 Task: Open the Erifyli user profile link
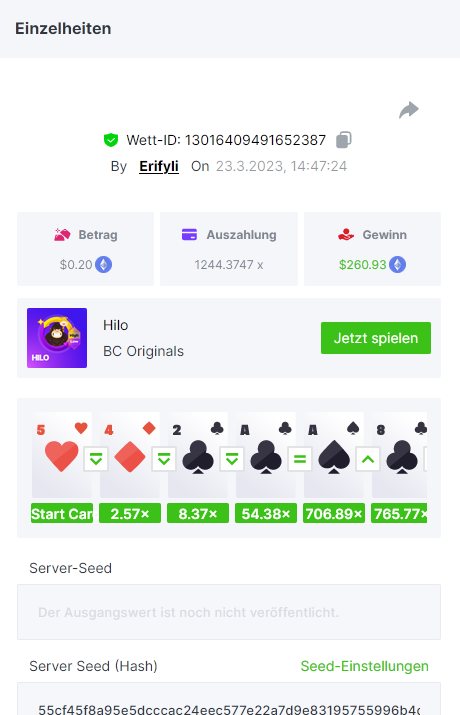(159, 166)
